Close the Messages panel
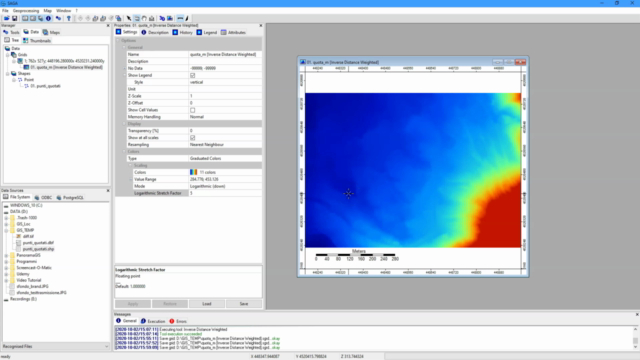The width and height of the screenshot is (640, 360). [637, 314]
